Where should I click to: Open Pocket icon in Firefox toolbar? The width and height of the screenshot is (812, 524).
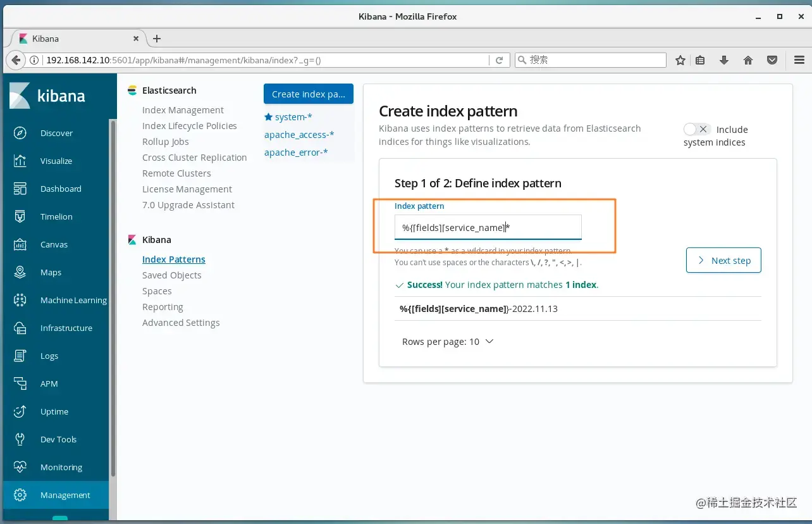pyautogui.click(x=772, y=60)
